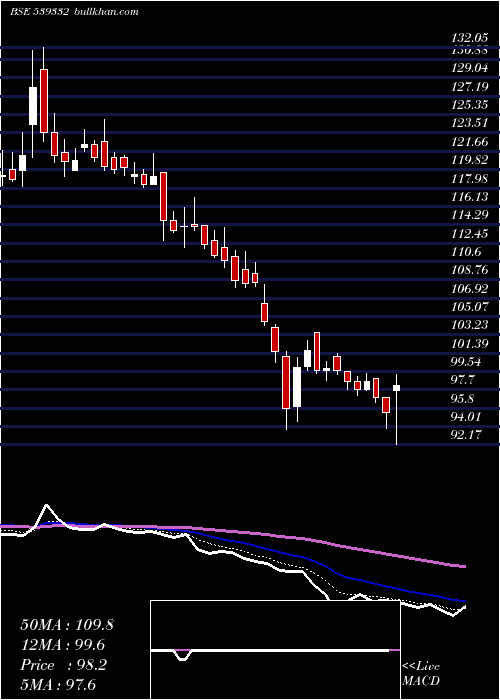
Task: Click the dip in the MACD inset line
Action: pos(183,656)
